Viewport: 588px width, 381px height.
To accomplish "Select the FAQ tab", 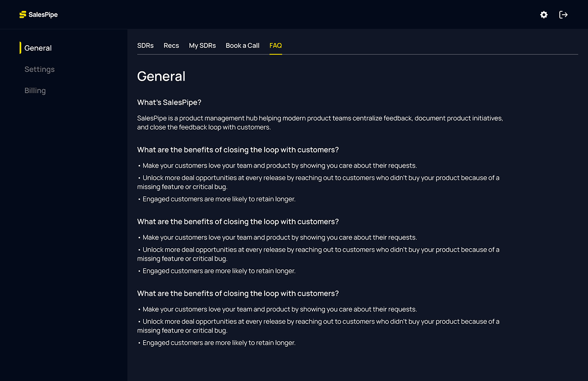I will [275, 46].
